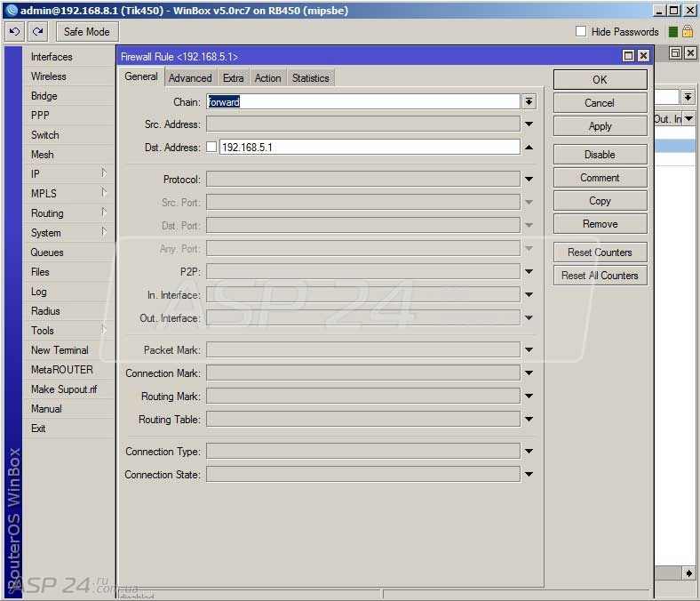This screenshot has height=601, width=700.
Task: Open Interfaces in the sidebar menu
Action: (x=52, y=57)
